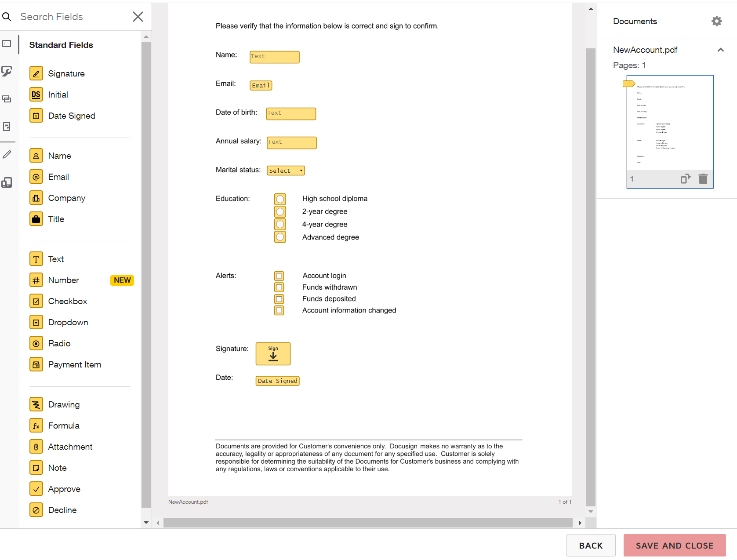Check the Account login alert checkbox

[x=279, y=276]
